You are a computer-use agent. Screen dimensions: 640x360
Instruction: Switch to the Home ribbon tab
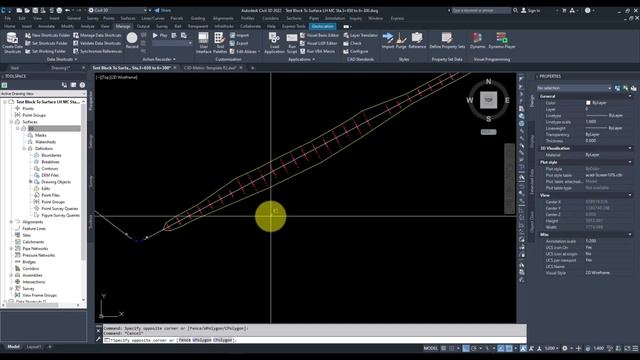[x=9, y=26]
